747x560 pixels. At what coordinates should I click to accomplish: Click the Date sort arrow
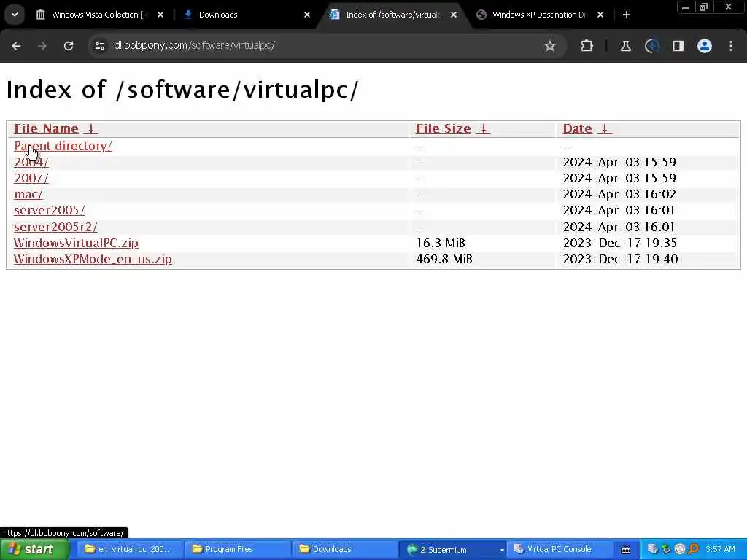[605, 128]
